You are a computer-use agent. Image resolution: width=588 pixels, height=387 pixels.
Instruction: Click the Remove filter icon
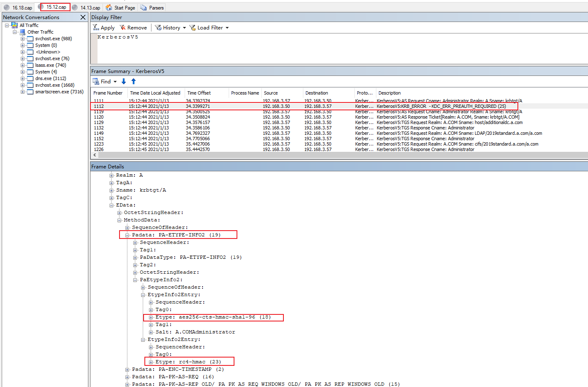coord(123,27)
